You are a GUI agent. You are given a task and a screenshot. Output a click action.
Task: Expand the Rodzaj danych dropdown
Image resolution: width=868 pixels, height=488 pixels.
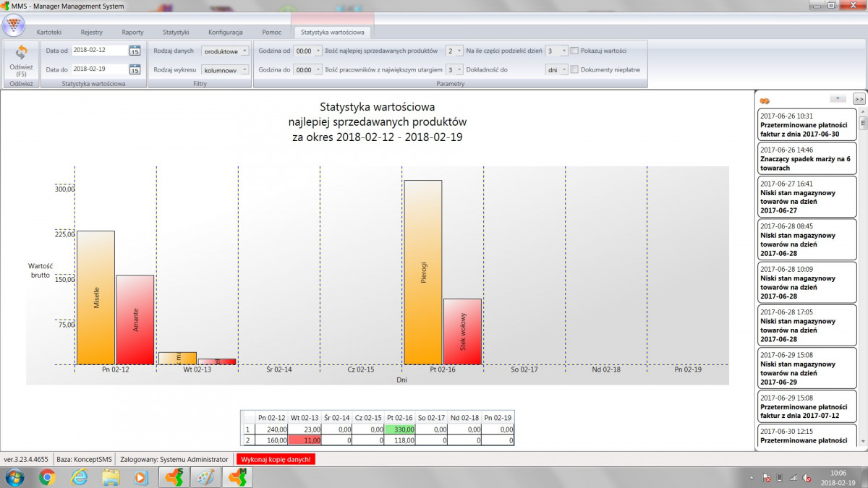(225, 51)
